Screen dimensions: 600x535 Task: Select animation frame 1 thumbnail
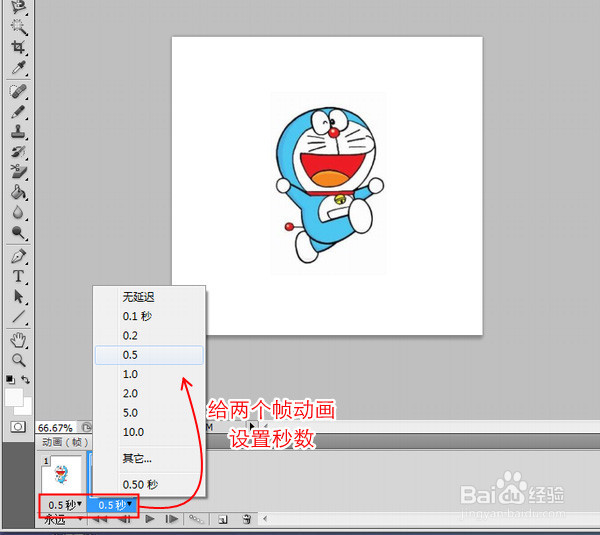62,474
